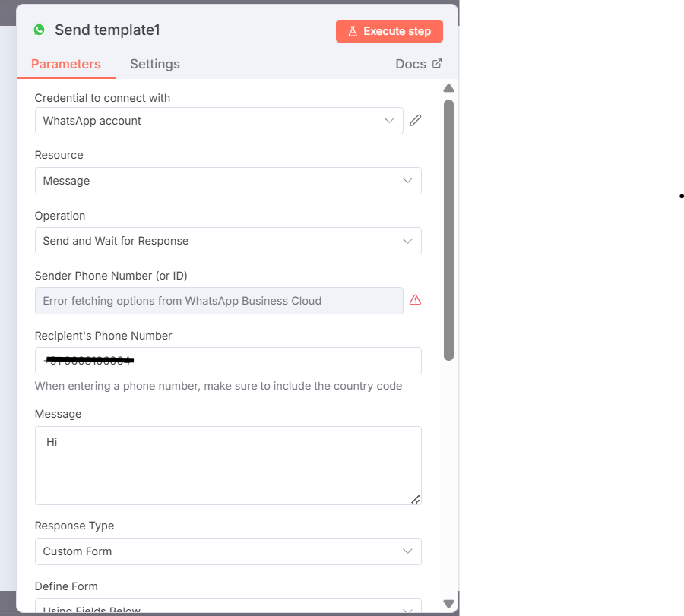
Task: Expand the Response Type Custom Form dropdown
Action: click(x=228, y=551)
